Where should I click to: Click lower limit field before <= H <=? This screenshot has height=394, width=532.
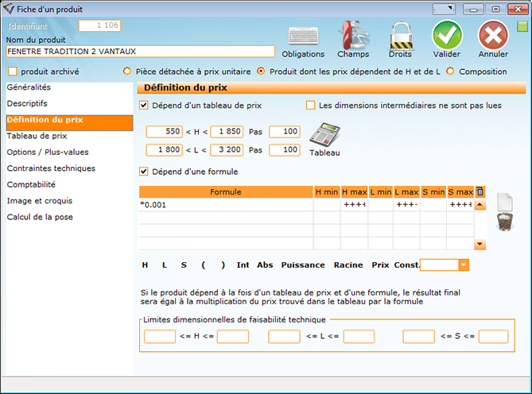click(160, 336)
